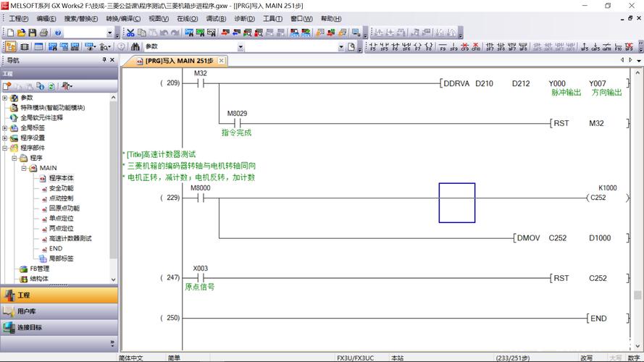Open 工程 menu
Viewport: 644px width, 362px height.
(x=19, y=19)
